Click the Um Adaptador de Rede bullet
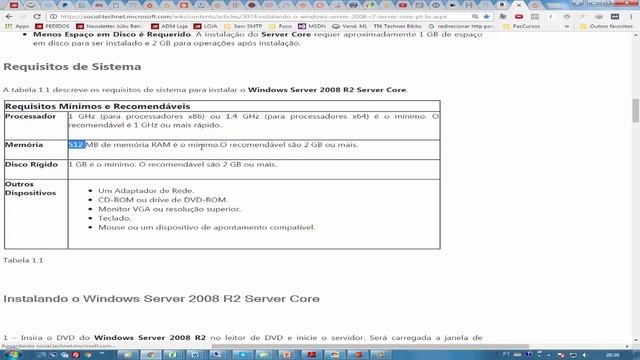Screen dimensions: 640x360 point(146,191)
